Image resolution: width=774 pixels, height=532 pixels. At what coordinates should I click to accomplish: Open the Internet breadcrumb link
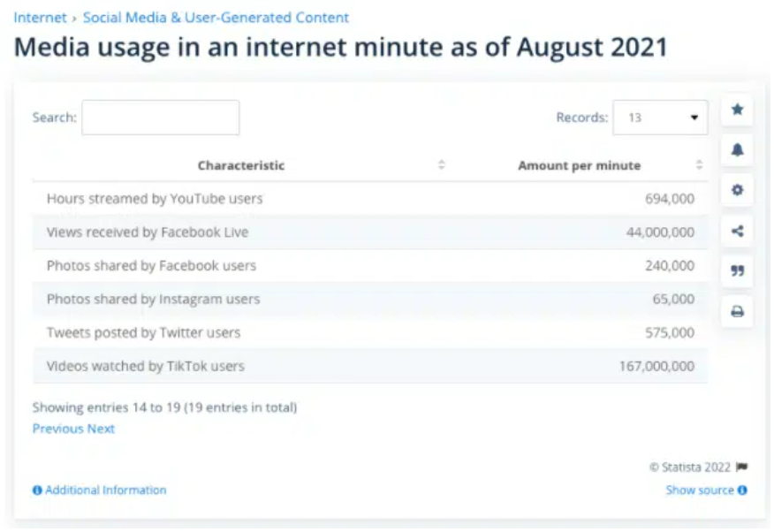click(40, 18)
